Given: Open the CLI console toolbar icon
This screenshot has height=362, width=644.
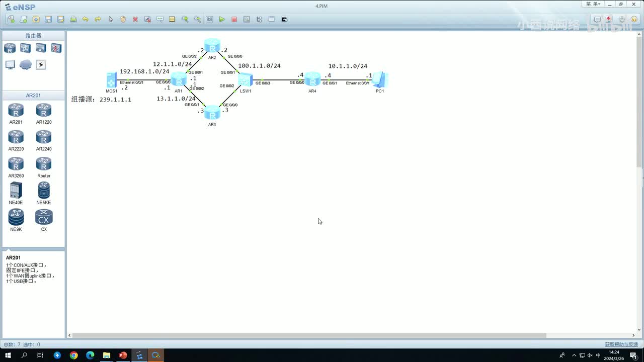Looking at the screenshot, I should coord(284,19).
